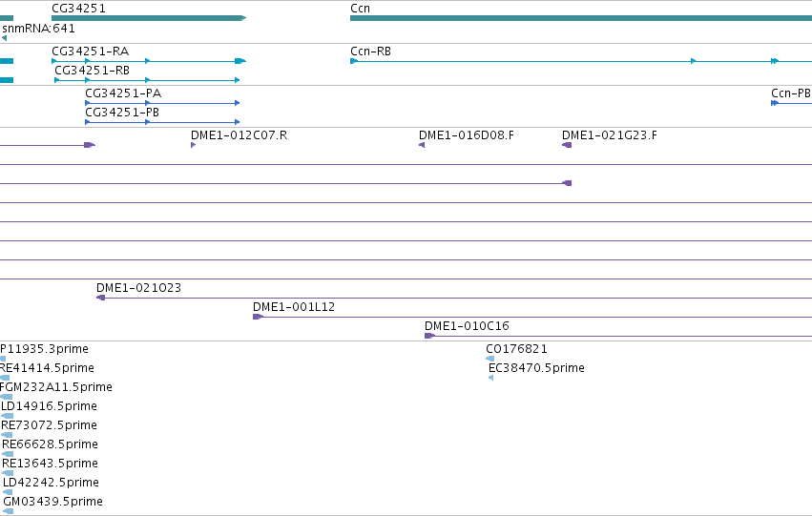Click the Ccn-PB protein feature

791,103
